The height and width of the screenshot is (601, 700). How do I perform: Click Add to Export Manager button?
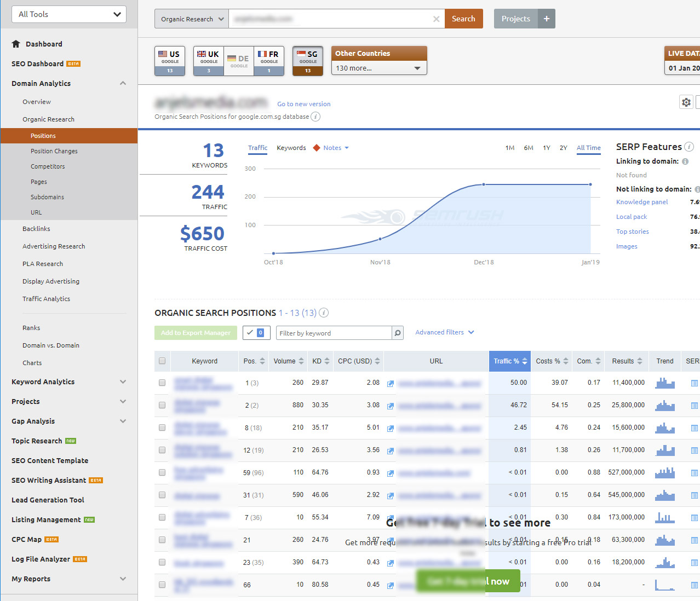[196, 333]
